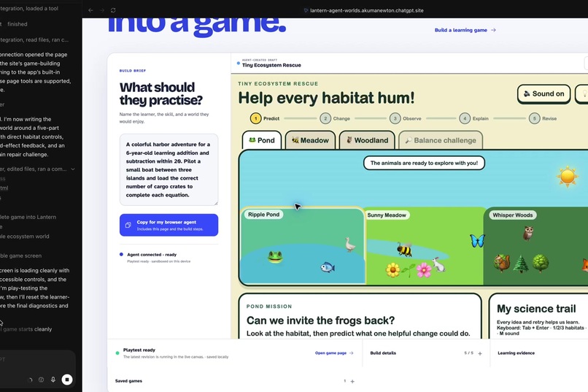Click the sun in the sky
588x392 pixels.
(x=568, y=177)
